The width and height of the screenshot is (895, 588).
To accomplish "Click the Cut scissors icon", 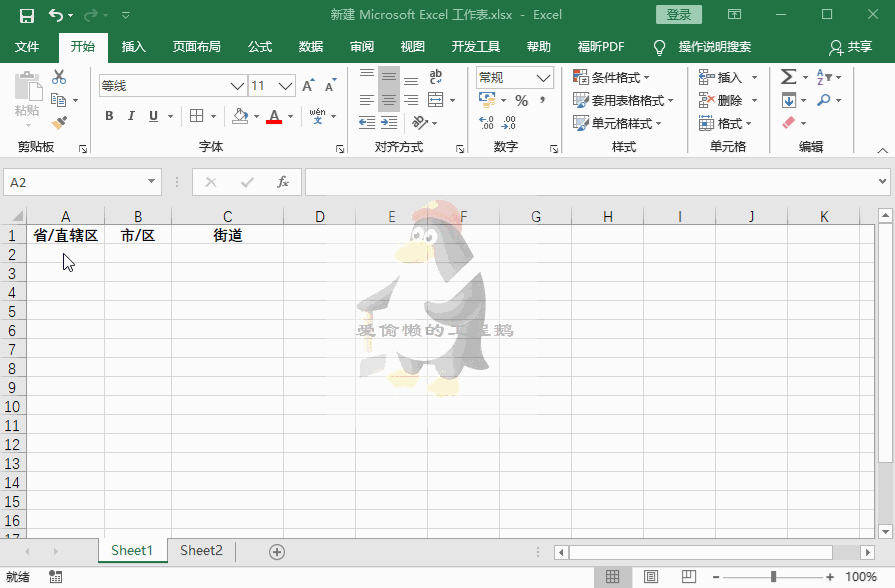I will click(x=59, y=77).
